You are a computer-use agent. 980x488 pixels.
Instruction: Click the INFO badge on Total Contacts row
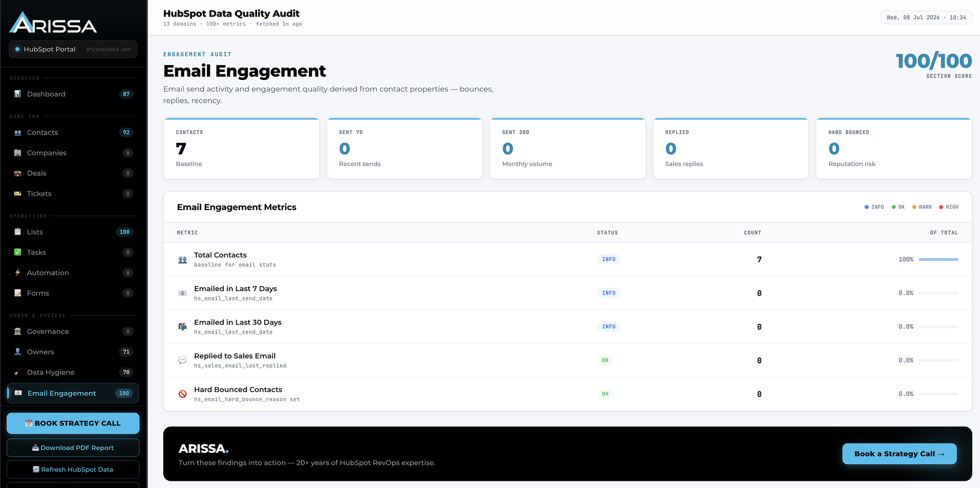coord(609,260)
